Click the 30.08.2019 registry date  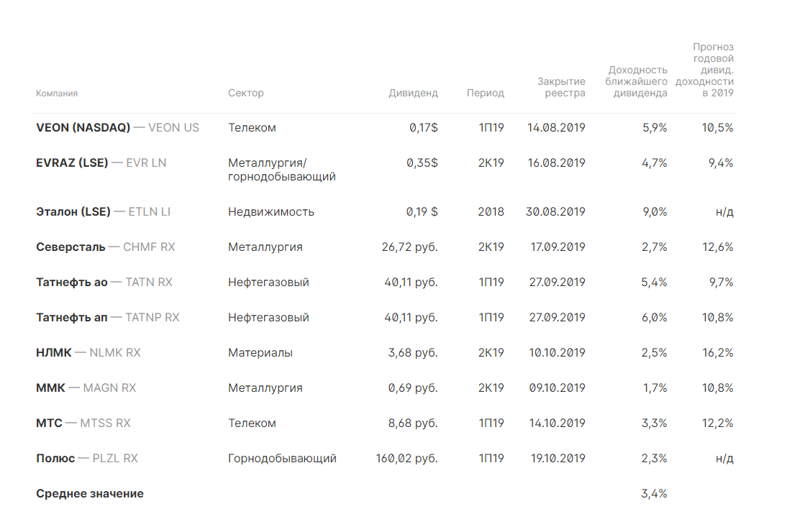[555, 211]
